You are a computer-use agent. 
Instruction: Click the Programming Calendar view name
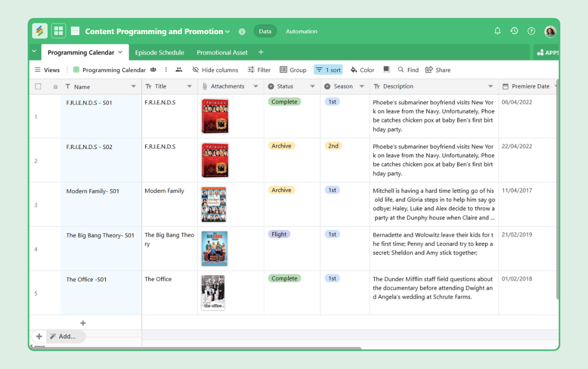[x=114, y=70]
